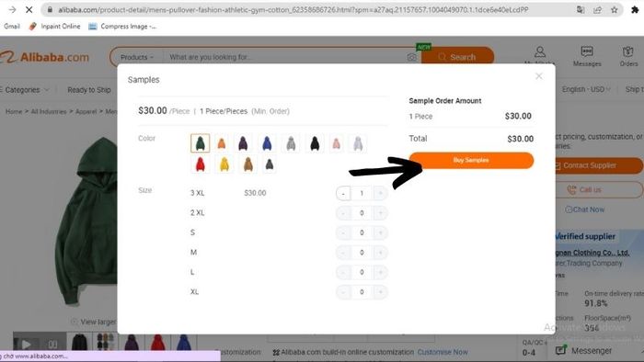Click the size M quantity field

362,252
